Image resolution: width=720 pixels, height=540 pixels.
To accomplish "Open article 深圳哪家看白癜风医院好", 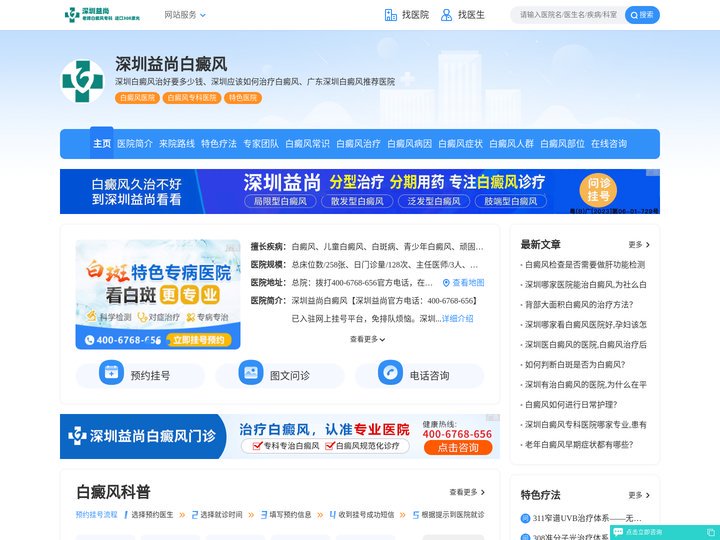I will [584, 325].
